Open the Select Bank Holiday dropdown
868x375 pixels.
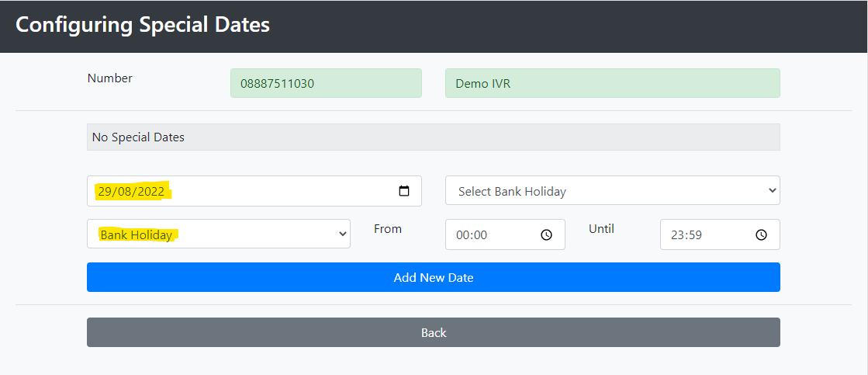613,190
